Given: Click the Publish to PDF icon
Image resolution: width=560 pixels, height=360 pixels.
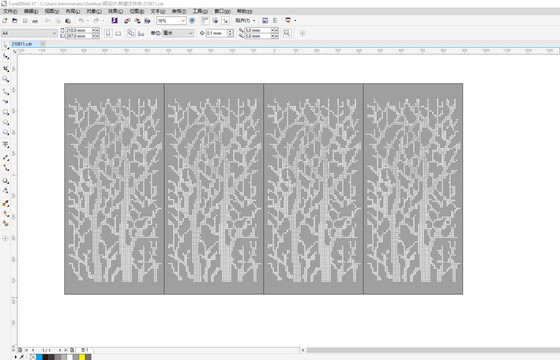Looking at the screenshot, I should pyautogui.click(x=147, y=21).
